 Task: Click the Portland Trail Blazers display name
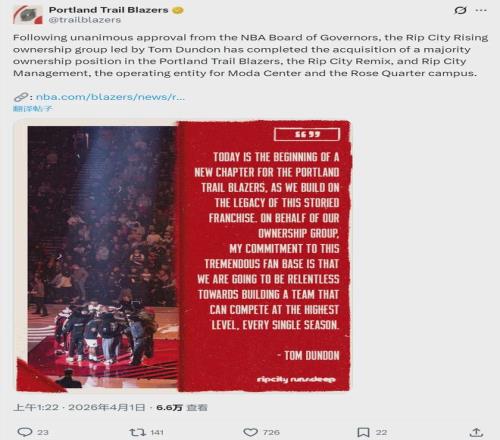pos(109,10)
